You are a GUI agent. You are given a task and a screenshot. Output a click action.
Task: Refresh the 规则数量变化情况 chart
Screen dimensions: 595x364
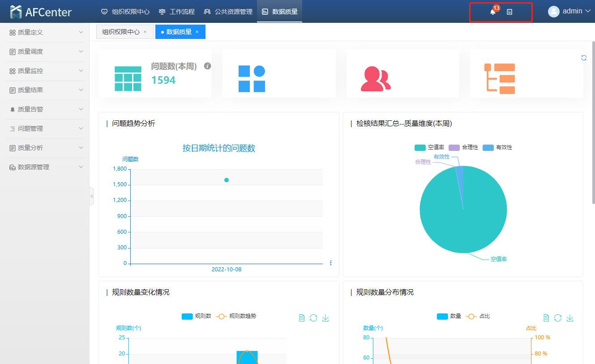click(313, 318)
